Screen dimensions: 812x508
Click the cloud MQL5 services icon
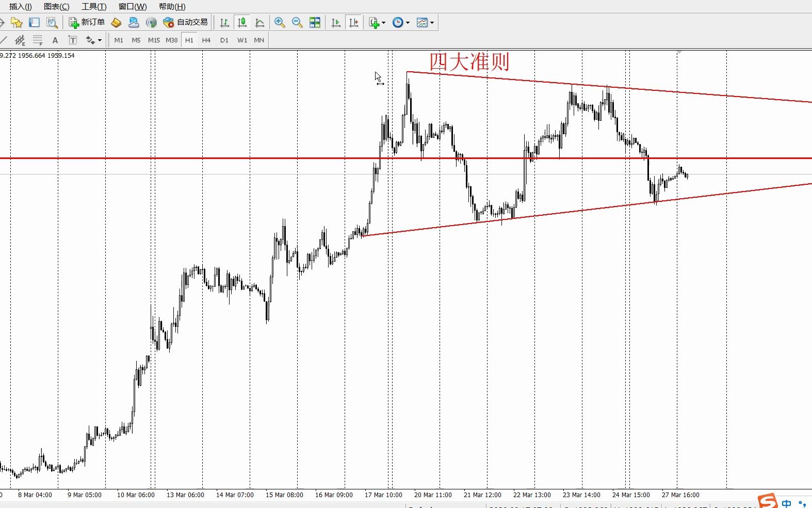(134, 23)
